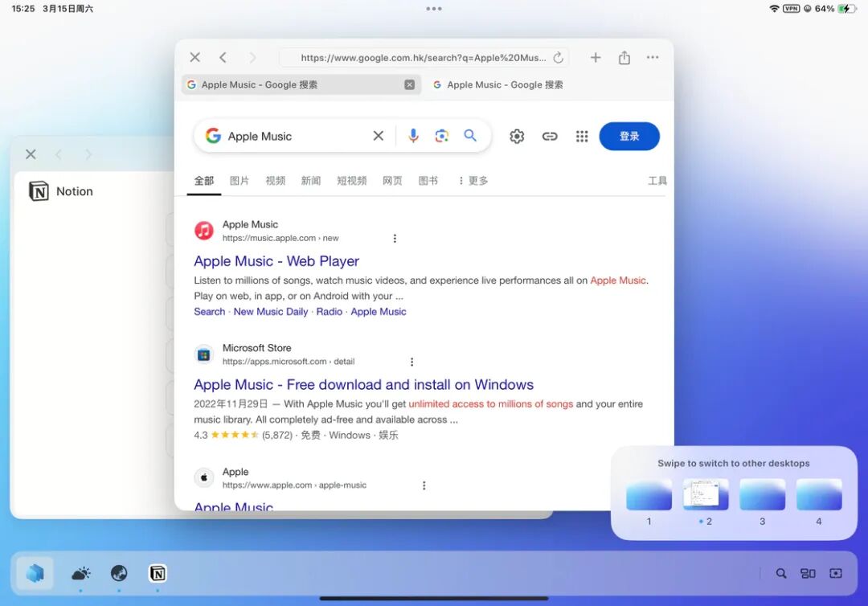The height and width of the screenshot is (606, 868).
Task: Switch to the 视频 results tab
Action: click(275, 181)
